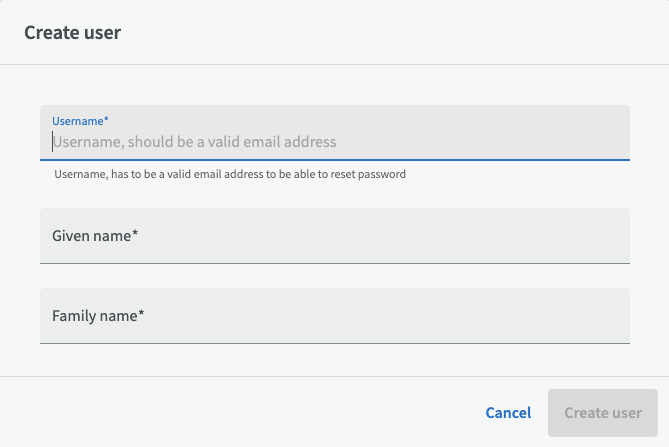Viewport: 669px width, 447px height.
Task: Click the underline beneath the Given name field
Action: (x=335, y=263)
